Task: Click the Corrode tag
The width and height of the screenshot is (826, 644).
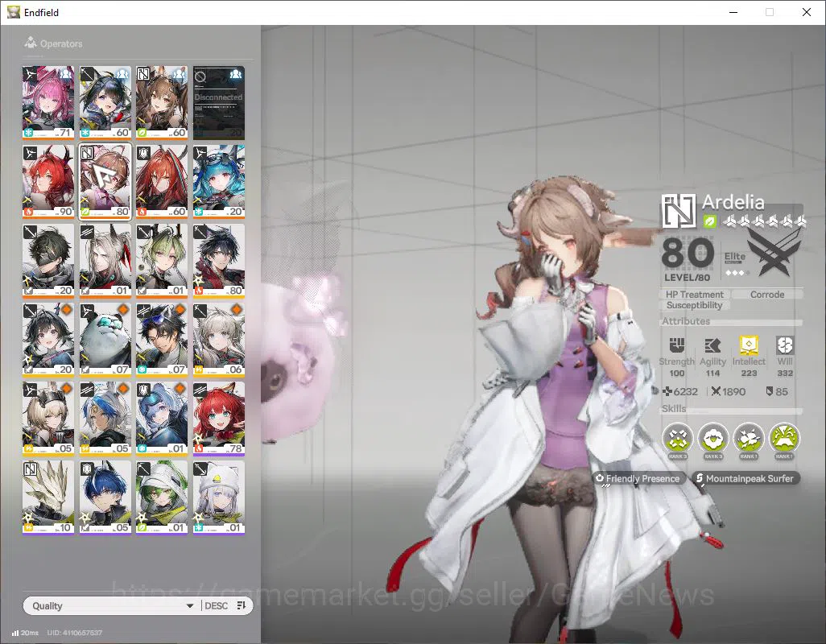Action: click(767, 295)
